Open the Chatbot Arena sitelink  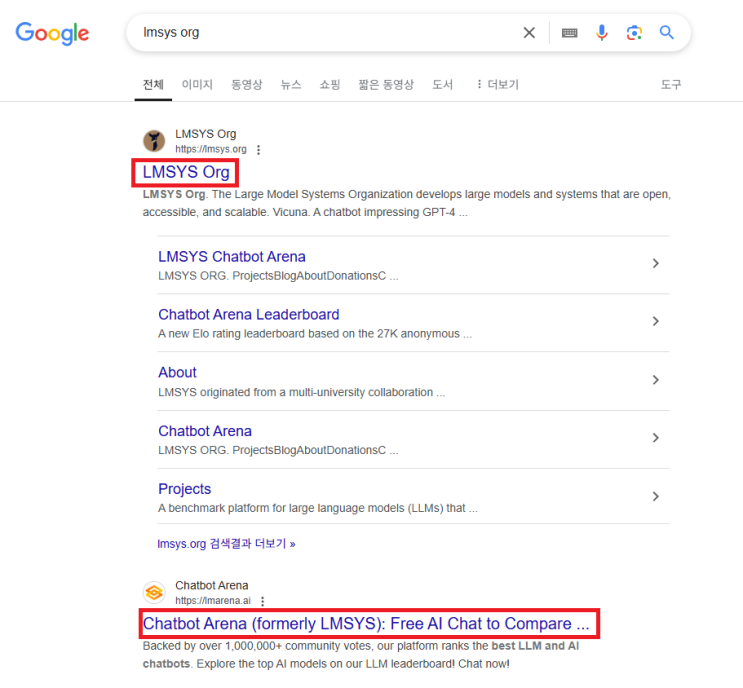pyautogui.click(x=205, y=431)
